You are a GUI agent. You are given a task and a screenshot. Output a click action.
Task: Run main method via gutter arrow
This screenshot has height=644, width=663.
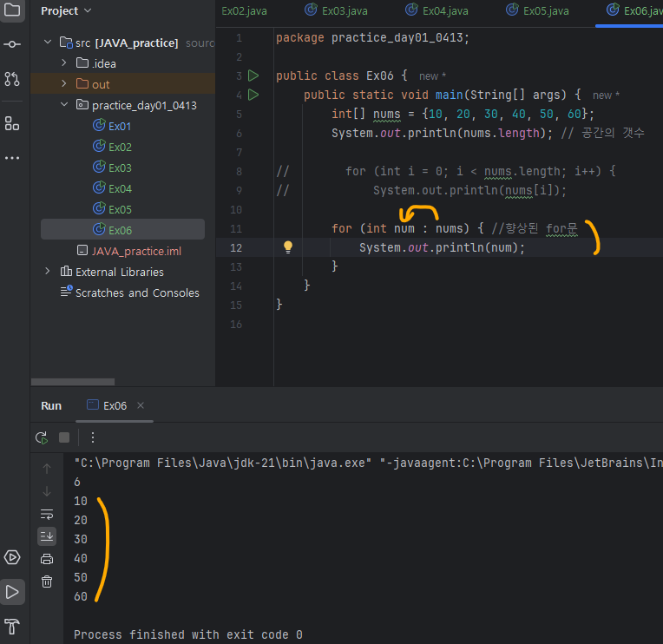tap(253, 95)
